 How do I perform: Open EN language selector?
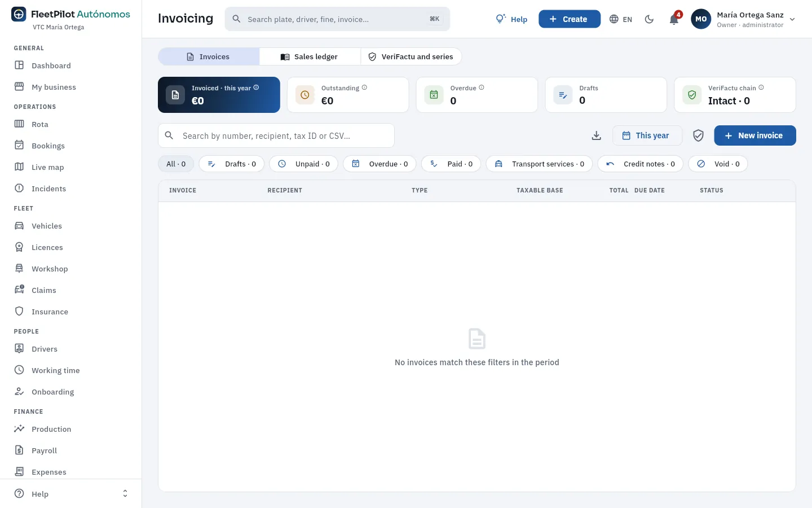[x=621, y=19]
